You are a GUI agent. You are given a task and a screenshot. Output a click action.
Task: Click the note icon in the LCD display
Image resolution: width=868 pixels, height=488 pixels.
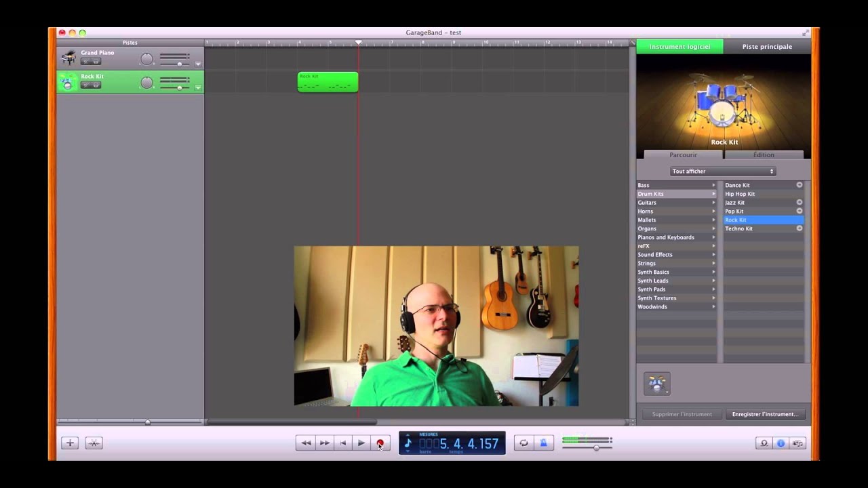408,443
